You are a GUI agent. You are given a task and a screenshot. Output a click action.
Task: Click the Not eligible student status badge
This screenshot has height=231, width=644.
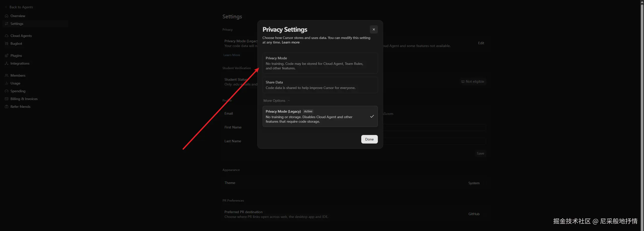click(472, 81)
